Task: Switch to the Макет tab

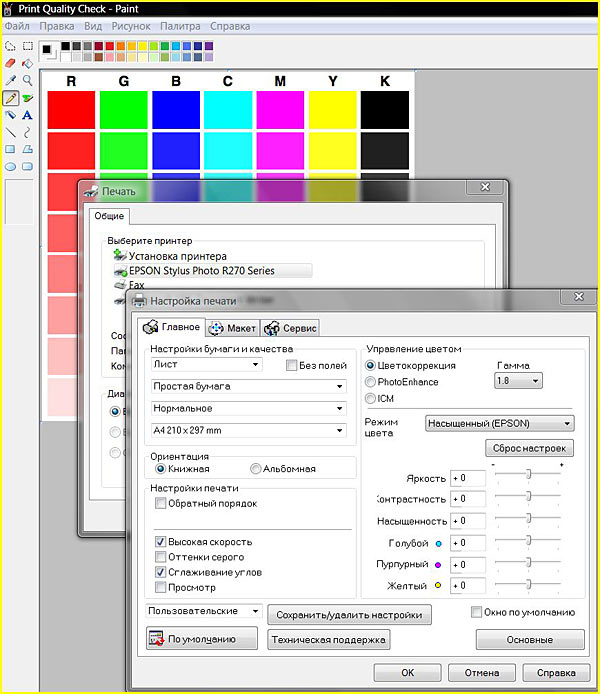Action: tap(233, 328)
